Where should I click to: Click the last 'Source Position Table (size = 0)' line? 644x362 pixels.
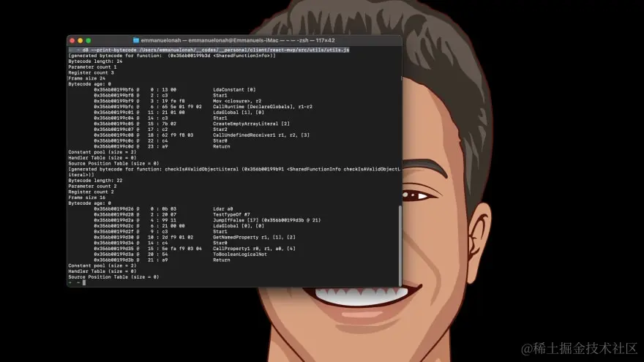point(113,277)
